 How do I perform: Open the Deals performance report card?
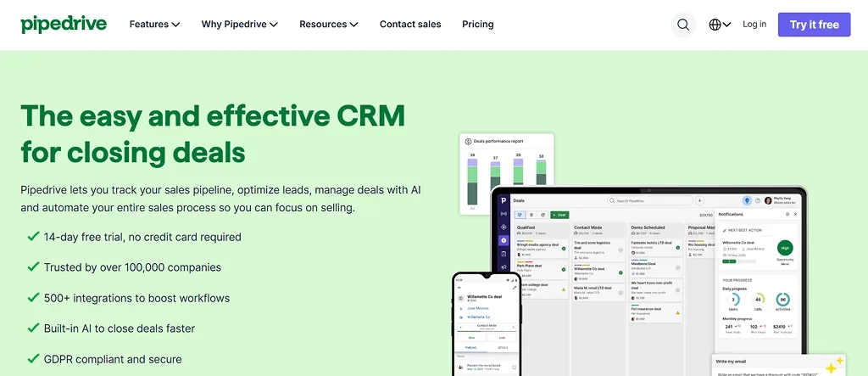click(x=507, y=174)
